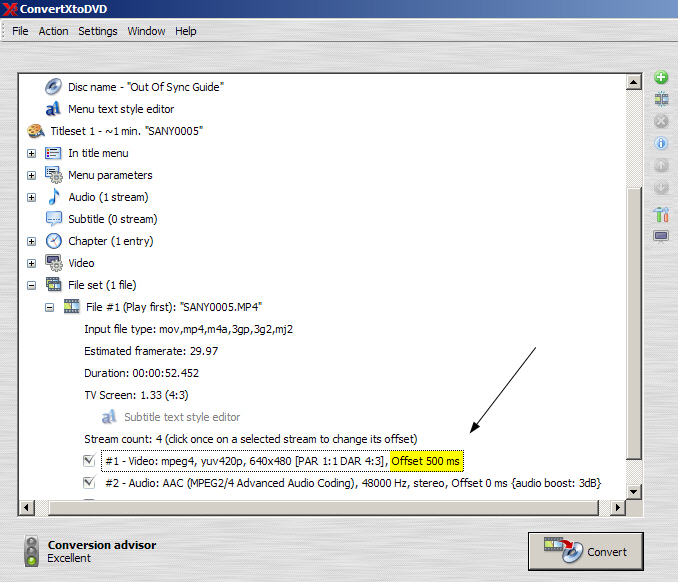
Task: Click the disc icon beside Disc name
Action: [53, 86]
